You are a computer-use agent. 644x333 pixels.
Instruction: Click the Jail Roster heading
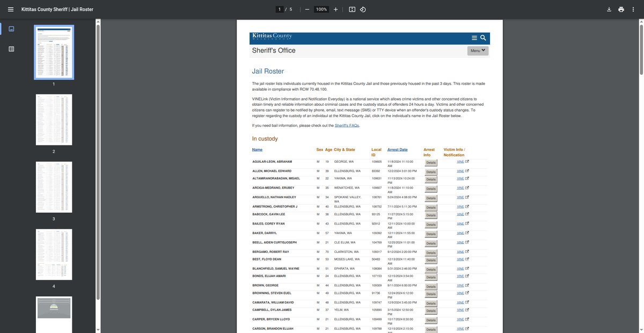(x=268, y=71)
